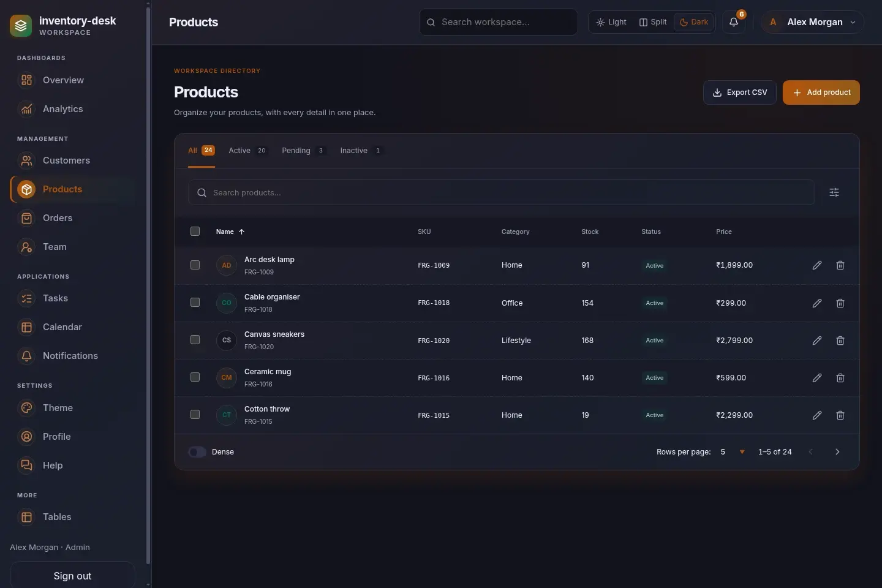The image size is (882, 588).
Task: Select the Ceramic mug checkbox
Action: 195,377
